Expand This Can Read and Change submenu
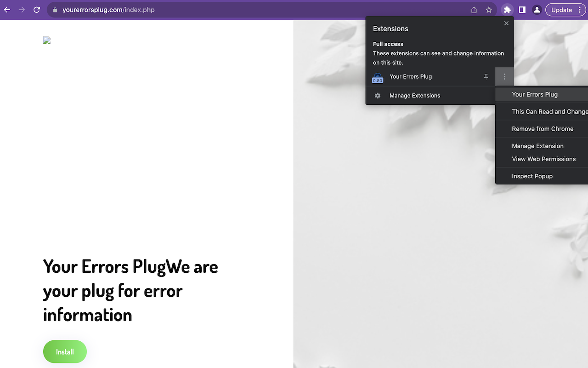Screen dimensions: 588x368 [542, 112]
